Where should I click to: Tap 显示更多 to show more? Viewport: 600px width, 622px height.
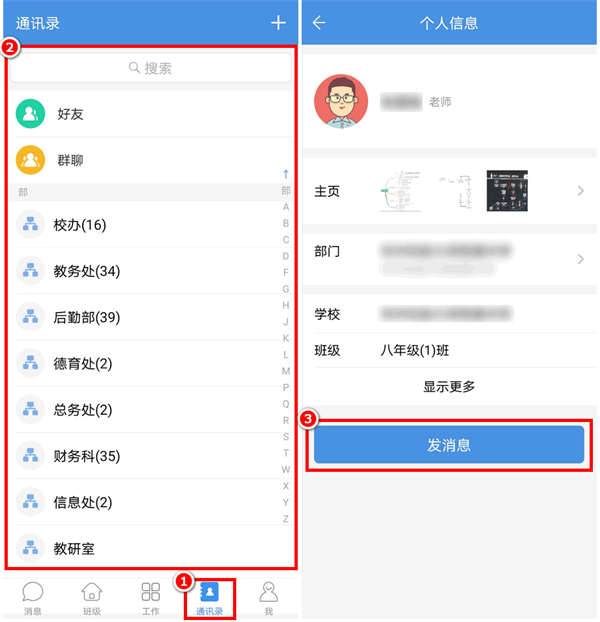coord(449,386)
